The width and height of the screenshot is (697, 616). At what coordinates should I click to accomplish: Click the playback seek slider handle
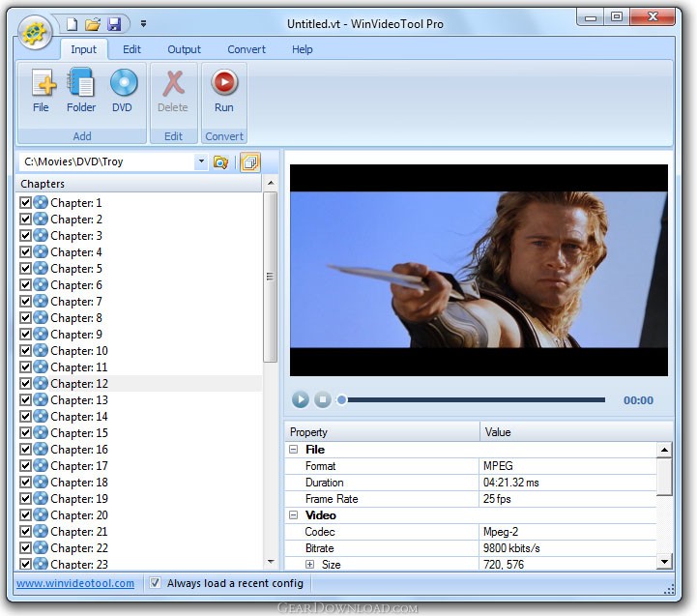pos(341,399)
